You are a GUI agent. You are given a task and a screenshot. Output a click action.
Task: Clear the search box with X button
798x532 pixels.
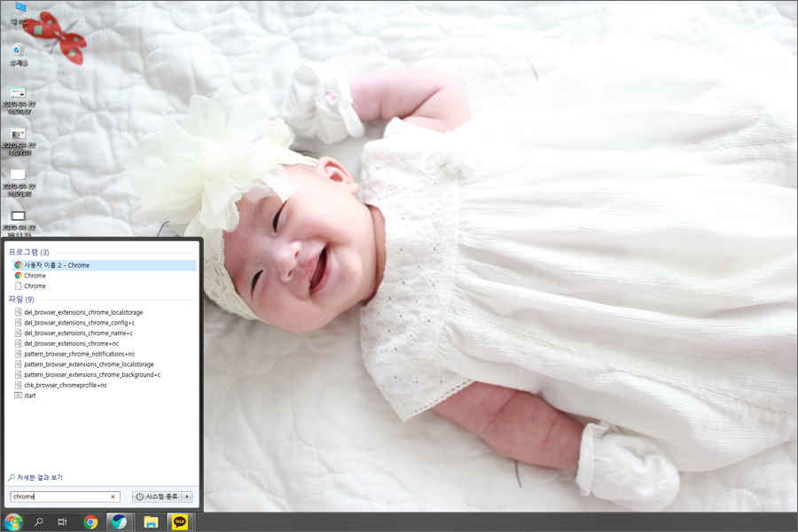[113, 497]
